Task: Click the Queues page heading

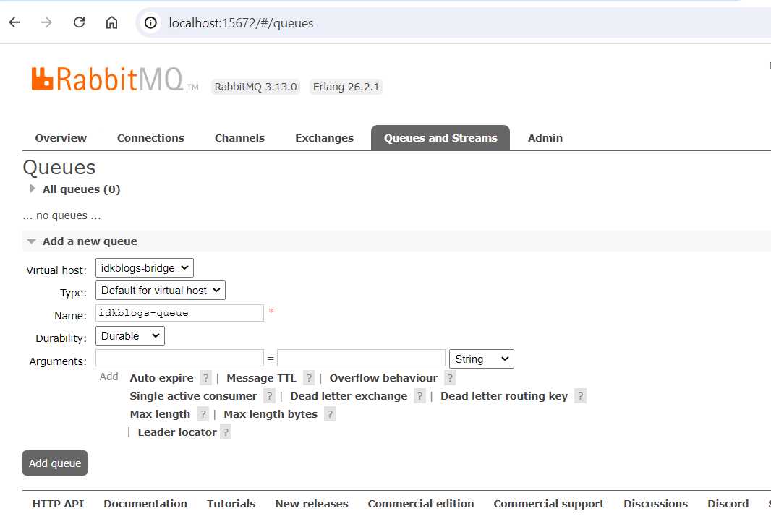Action: pyautogui.click(x=59, y=168)
